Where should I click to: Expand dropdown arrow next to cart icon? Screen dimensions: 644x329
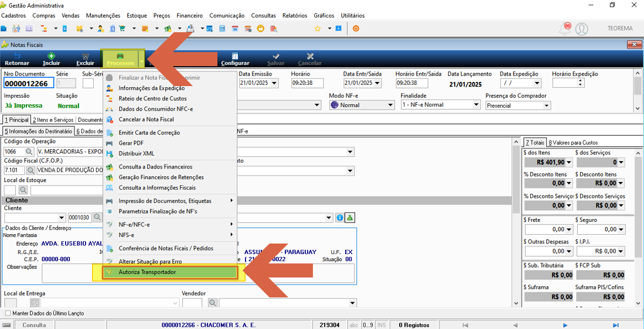pyautogui.click(x=134, y=29)
